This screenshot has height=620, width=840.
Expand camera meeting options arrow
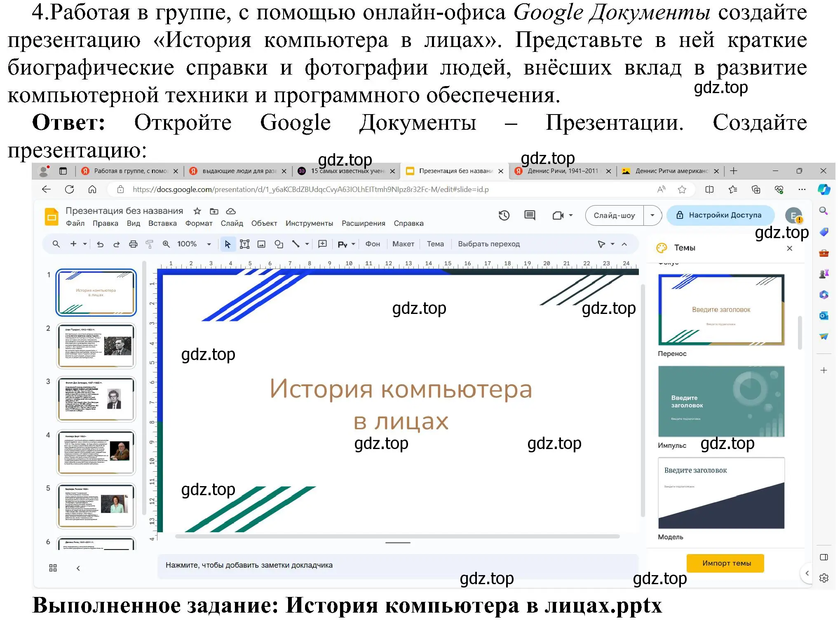571,215
